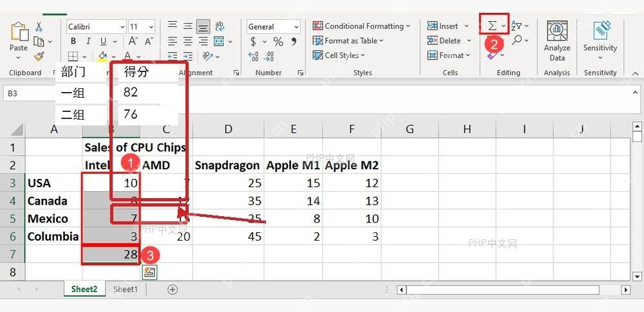Click Decrease Indent icon

tap(173, 56)
